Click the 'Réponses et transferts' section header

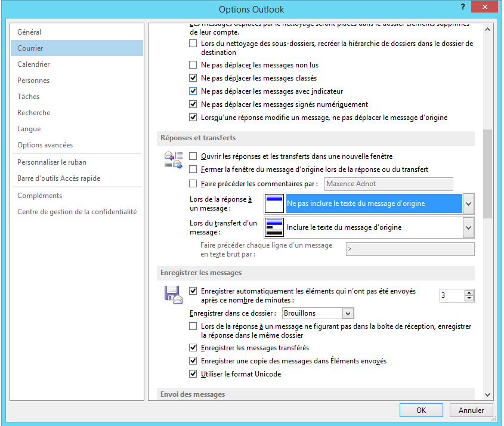pos(316,138)
